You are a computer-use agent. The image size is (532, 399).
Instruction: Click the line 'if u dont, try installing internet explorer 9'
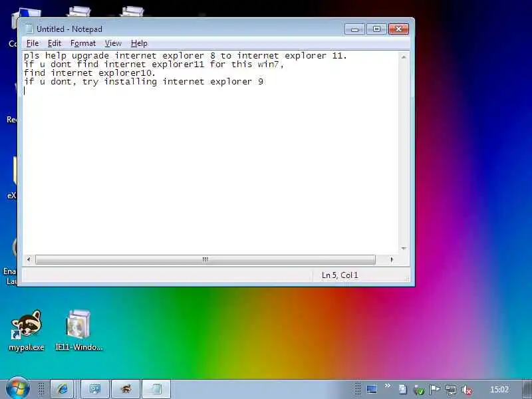coord(144,82)
